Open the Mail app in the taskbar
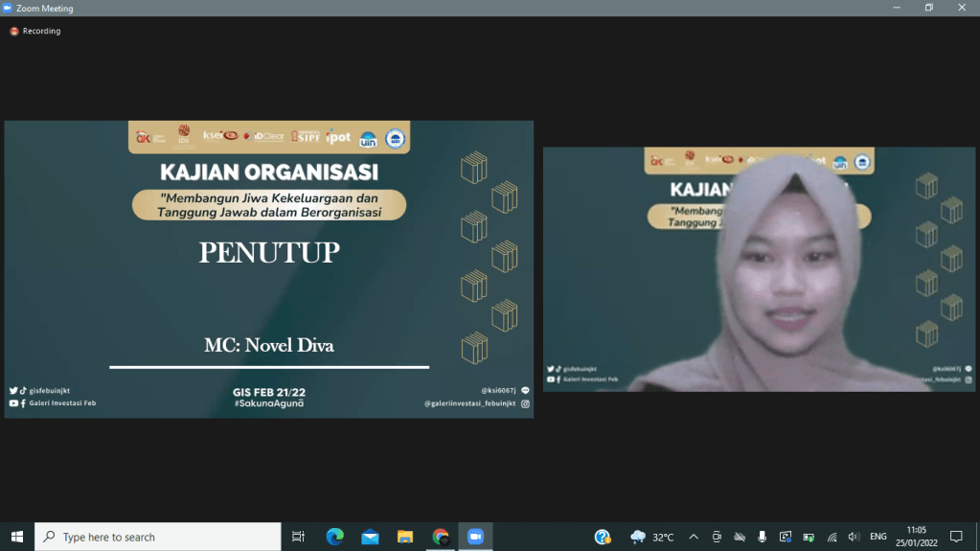The image size is (980, 551). (370, 537)
